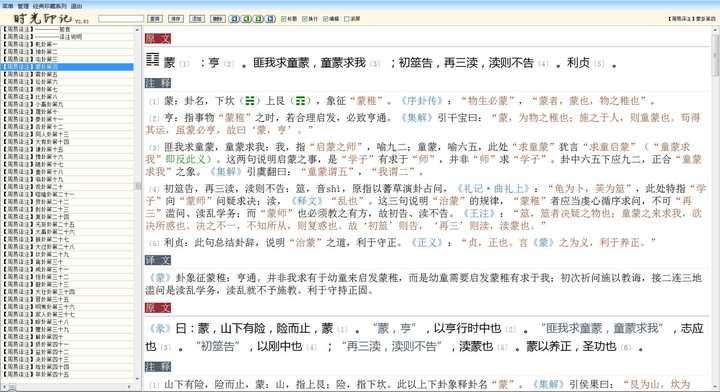Click the main content vertical scrollbar thumb

pyautogui.click(x=716, y=55)
